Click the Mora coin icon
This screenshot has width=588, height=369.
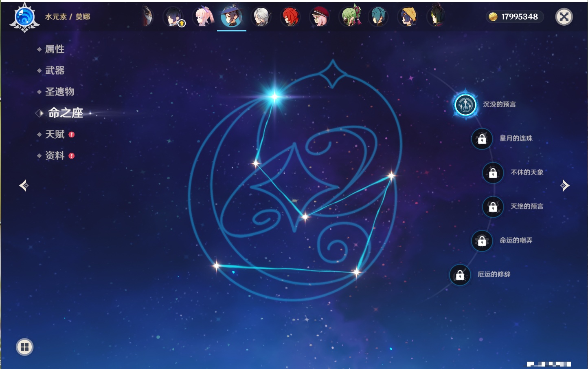pos(493,17)
